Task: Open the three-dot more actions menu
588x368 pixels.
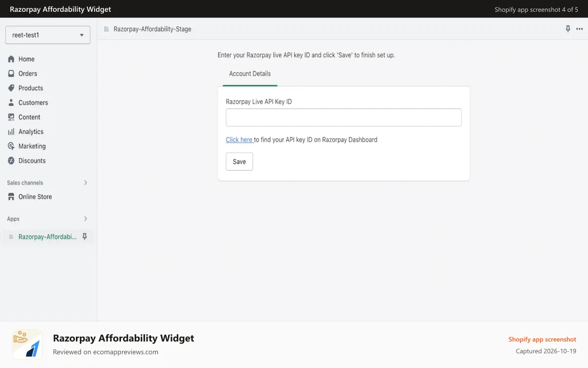Action: coord(580,29)
